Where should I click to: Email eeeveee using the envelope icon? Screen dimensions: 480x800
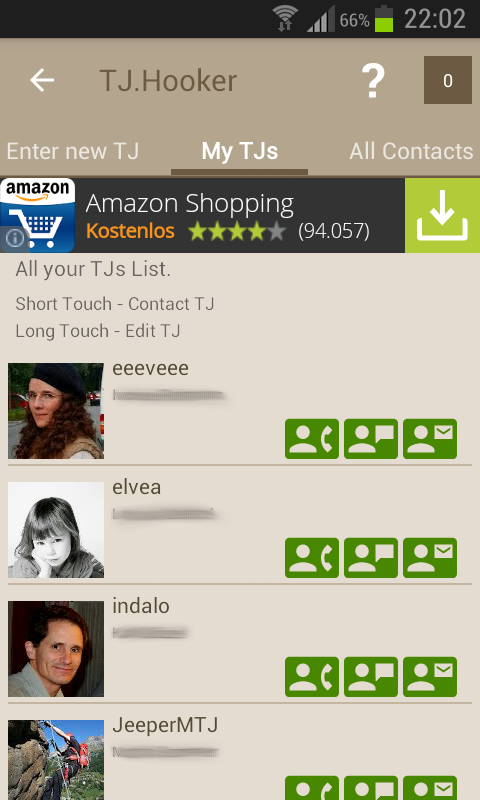point(430,439)
